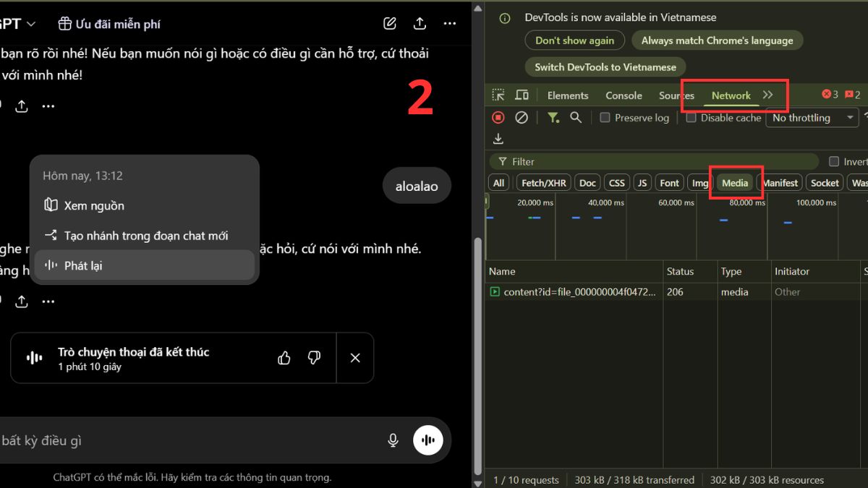Click Switch DevTools to Vietnamese

tap(605, 67)
